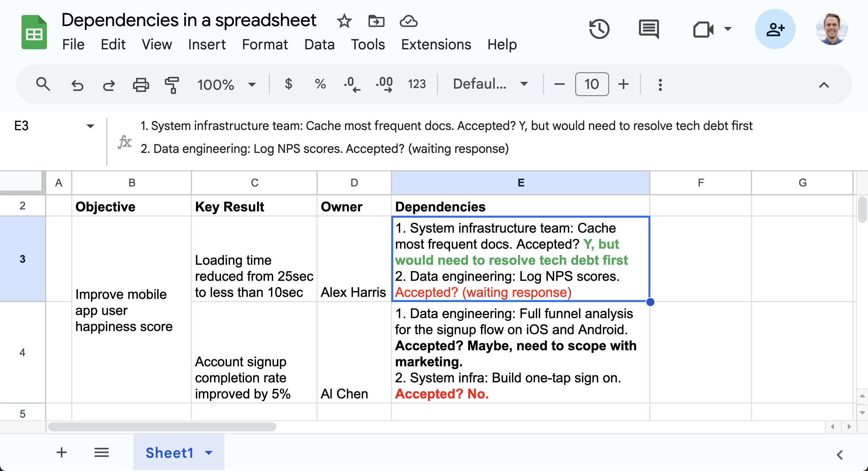
Task: Format as currency with dollar icon
Action: point(288,84)
